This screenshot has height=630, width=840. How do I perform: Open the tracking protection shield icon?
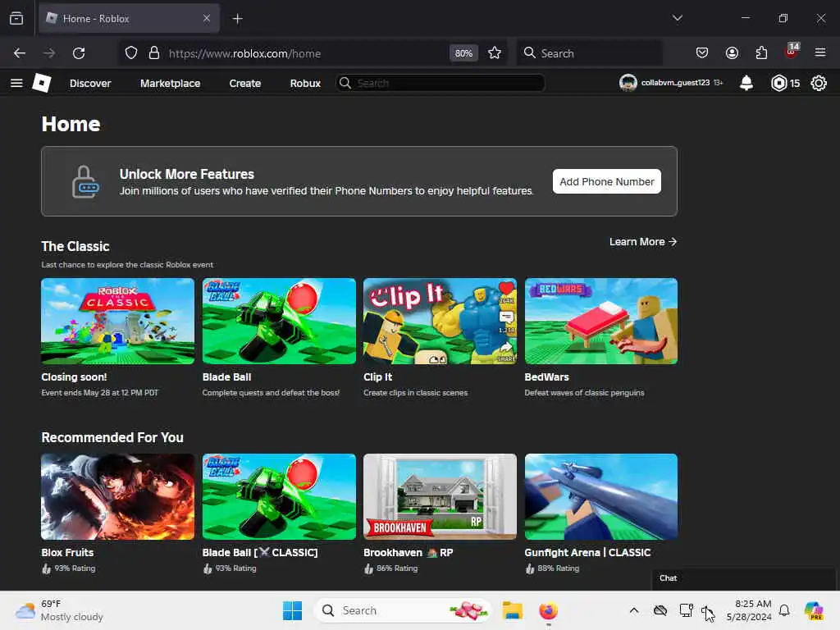pyautogui.click(x=131, y=53)
